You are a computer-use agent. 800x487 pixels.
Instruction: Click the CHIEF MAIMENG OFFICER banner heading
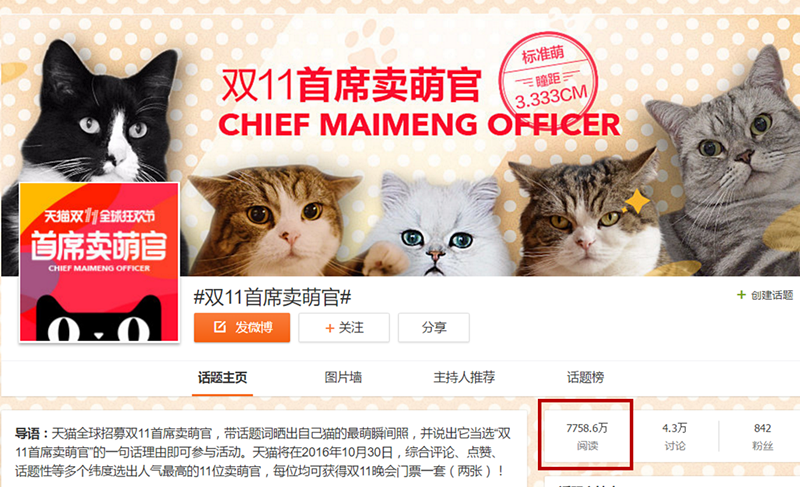(419, 124)
